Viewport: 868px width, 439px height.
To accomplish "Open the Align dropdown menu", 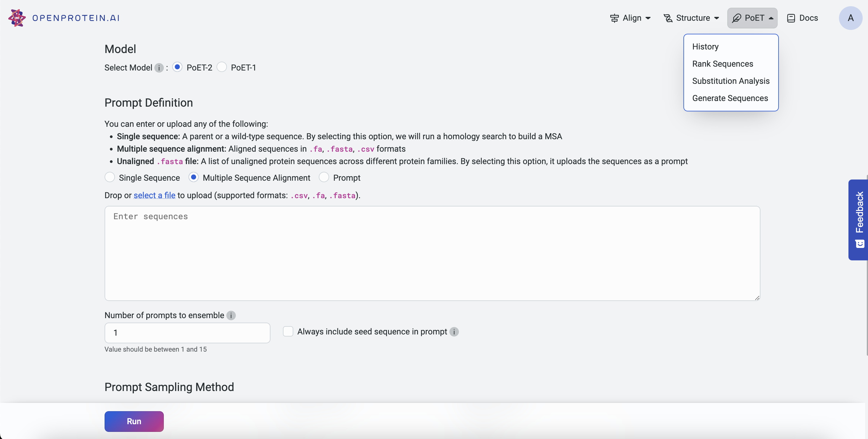I will (630, 18).
